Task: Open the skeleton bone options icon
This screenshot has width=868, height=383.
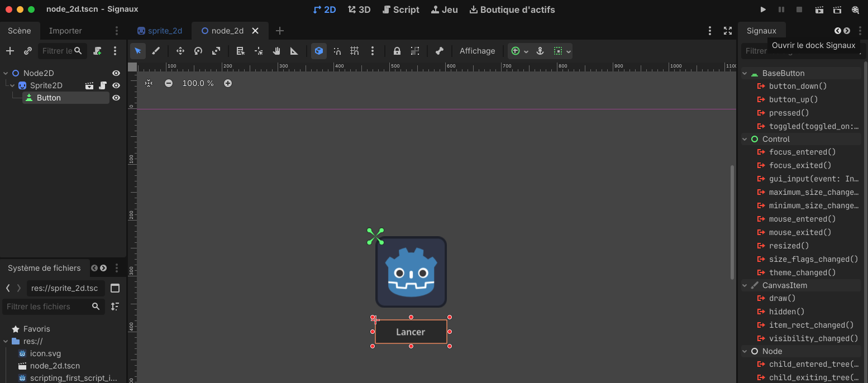Action: pyautogui.click(x=440, y=51)
